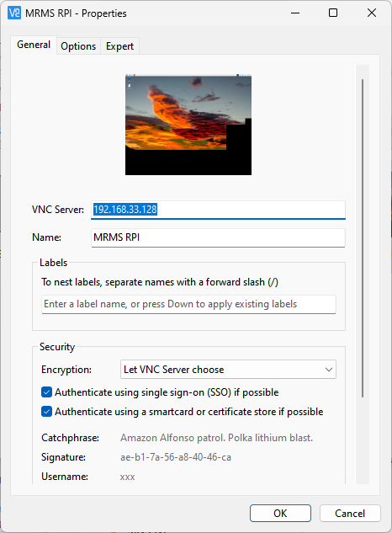This screenshot has width=392, height=533.
Task: Open the Encryption dropdown list
Action: point(228,370)
